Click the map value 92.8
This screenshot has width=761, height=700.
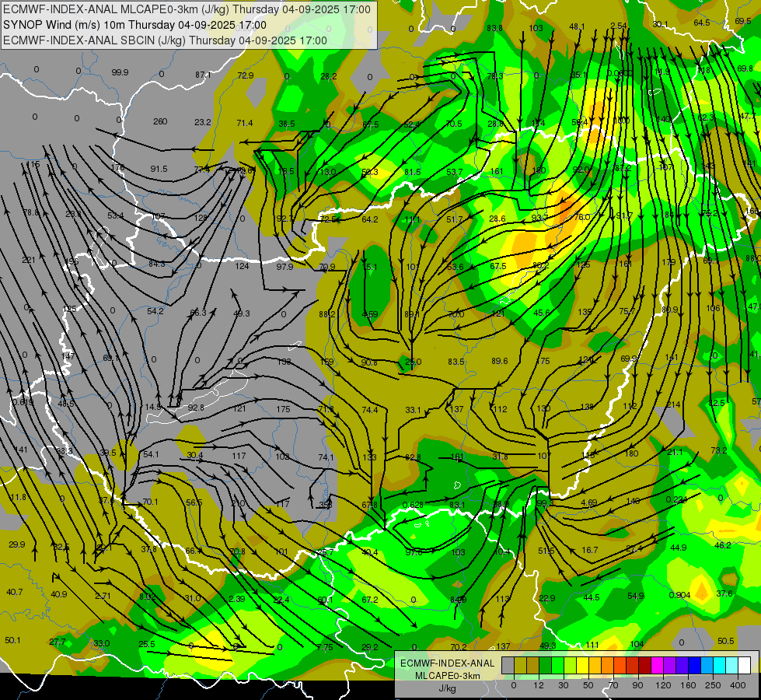(196, 408)
